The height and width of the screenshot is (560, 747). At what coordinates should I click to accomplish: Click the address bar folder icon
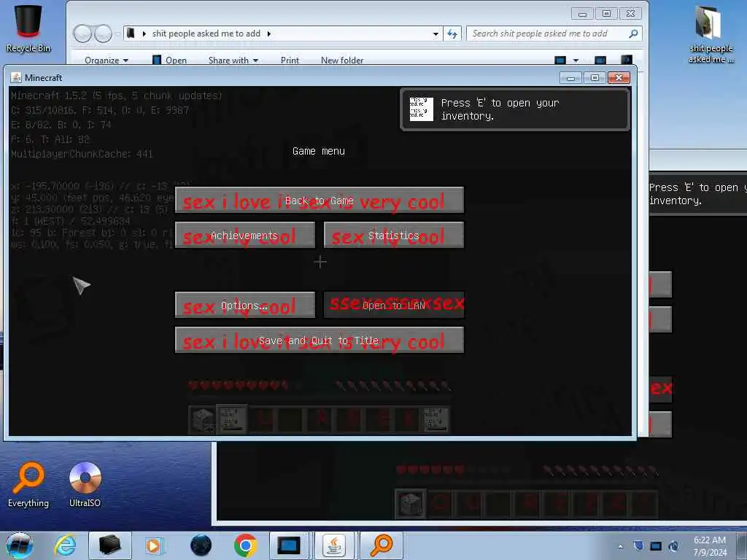click(131, 34)
